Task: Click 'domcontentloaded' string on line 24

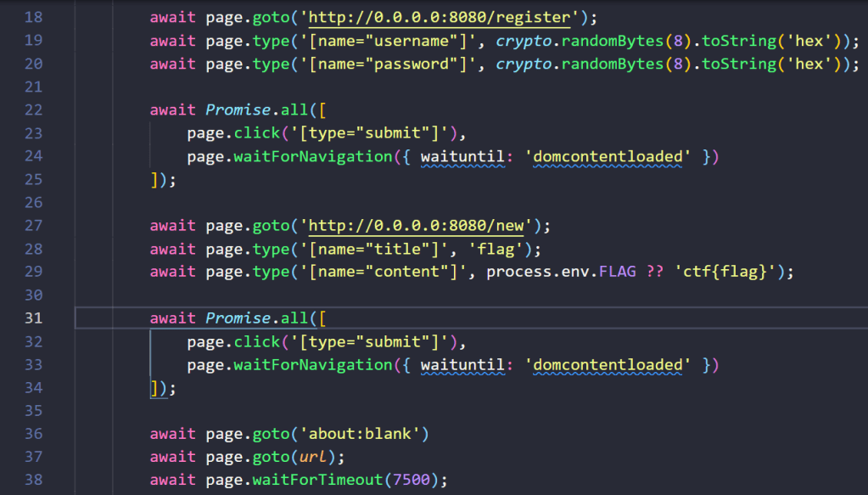Action: point(608,156)
